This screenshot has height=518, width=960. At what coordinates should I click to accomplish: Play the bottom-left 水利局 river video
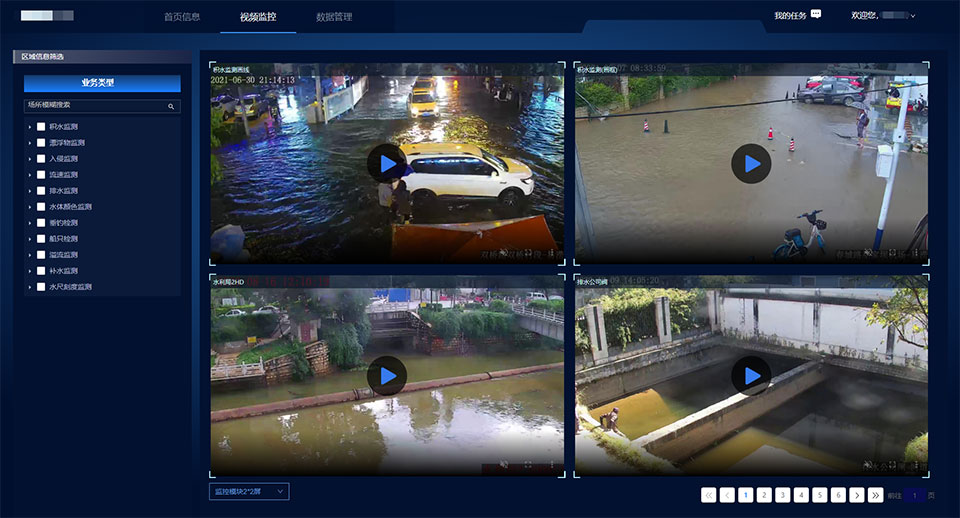387,375
